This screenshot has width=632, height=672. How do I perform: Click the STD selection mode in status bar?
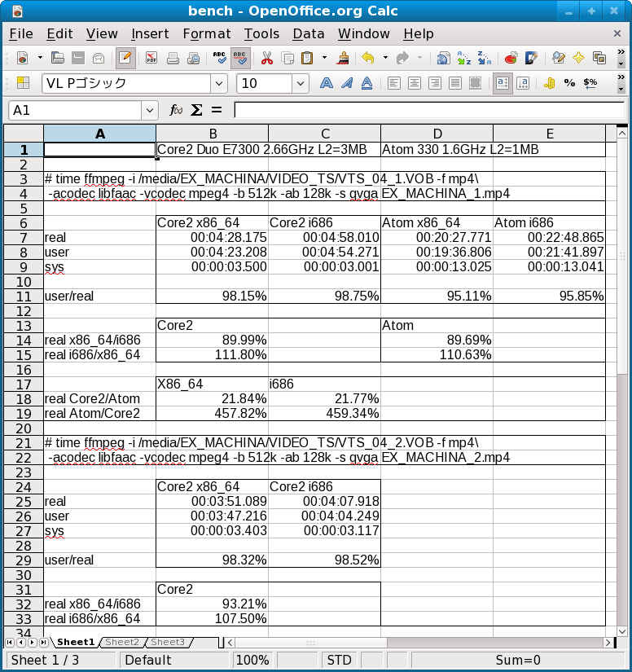click(338, 660)
